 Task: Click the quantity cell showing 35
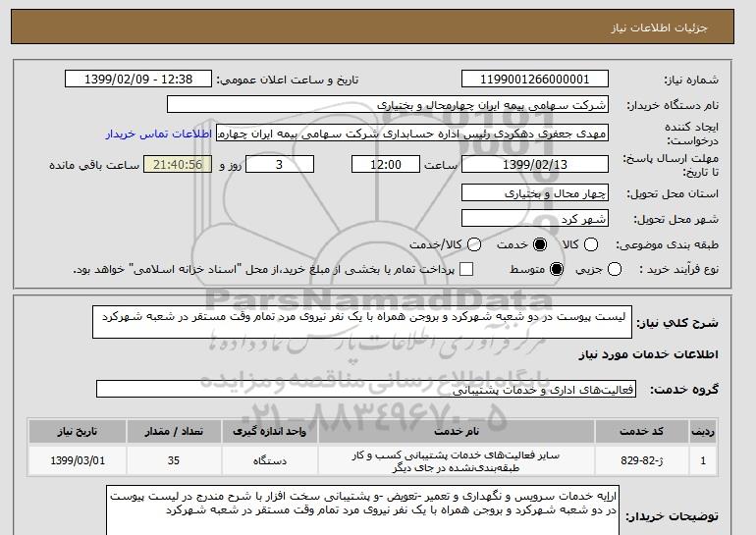(x=174, y=460)
